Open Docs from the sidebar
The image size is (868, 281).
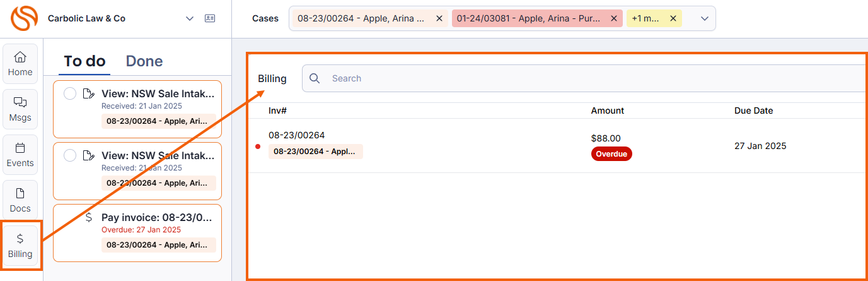coord(20,200)
